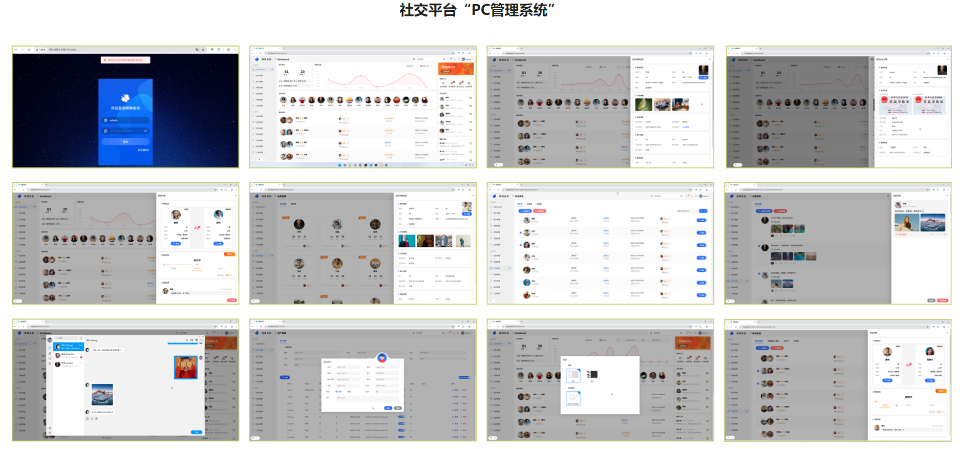Click red batch reject button in identity review list

point(540,211)
